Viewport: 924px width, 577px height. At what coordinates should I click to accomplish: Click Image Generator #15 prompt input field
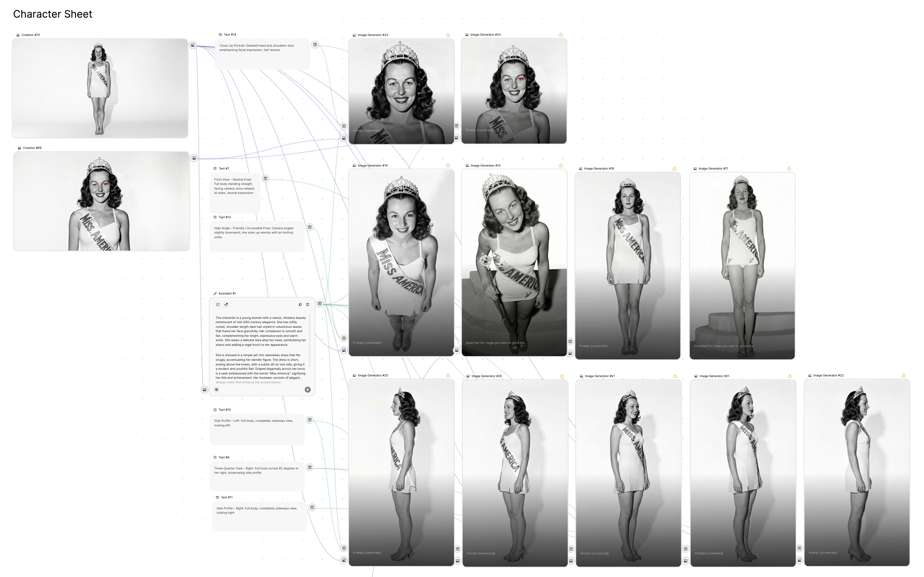[x=496, y=343]
